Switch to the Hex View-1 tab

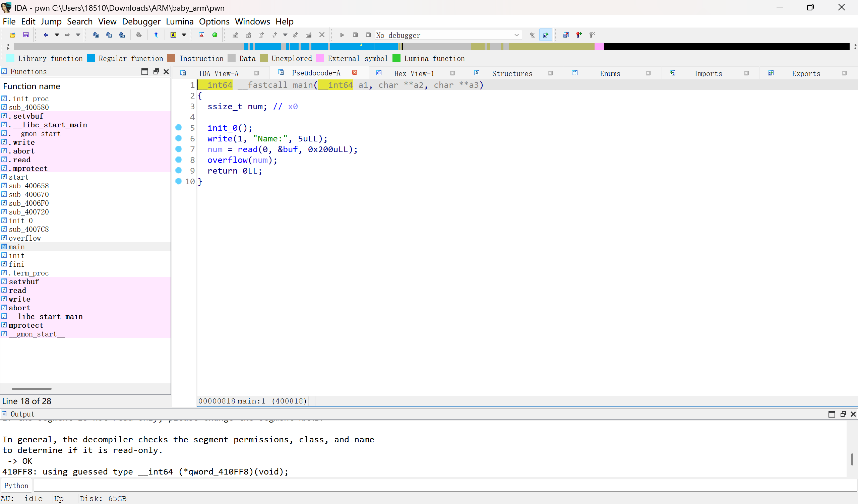[414, 73]
